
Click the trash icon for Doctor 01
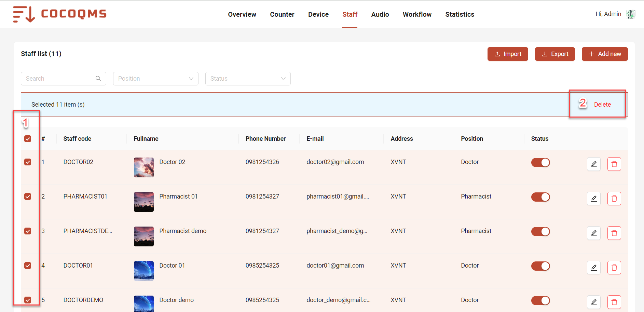pos(614,268)
